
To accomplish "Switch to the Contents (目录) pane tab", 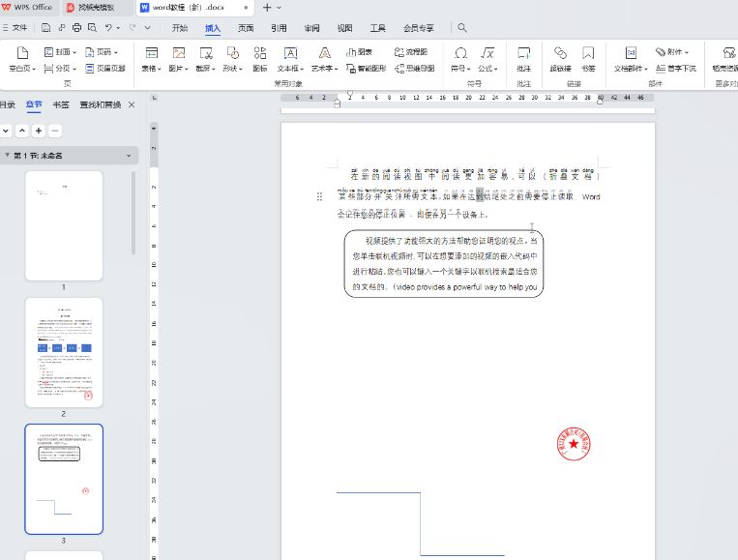I will point(8,104).
